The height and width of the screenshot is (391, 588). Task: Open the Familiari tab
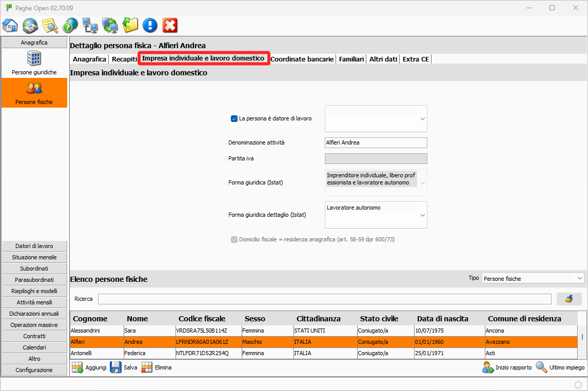click(351, 59)
